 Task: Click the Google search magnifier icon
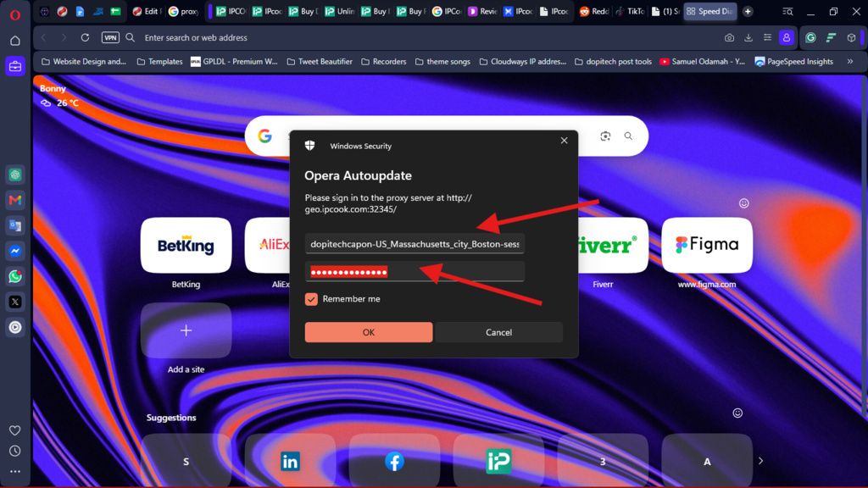[x=628, y=136]
